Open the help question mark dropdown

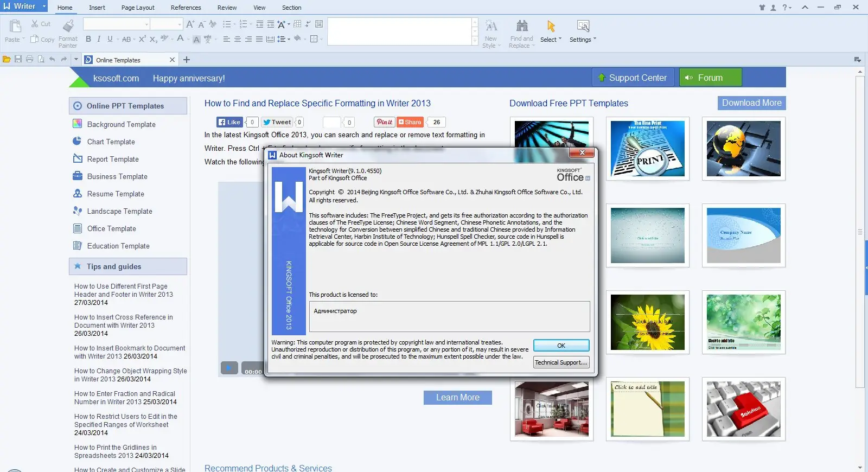787,8
